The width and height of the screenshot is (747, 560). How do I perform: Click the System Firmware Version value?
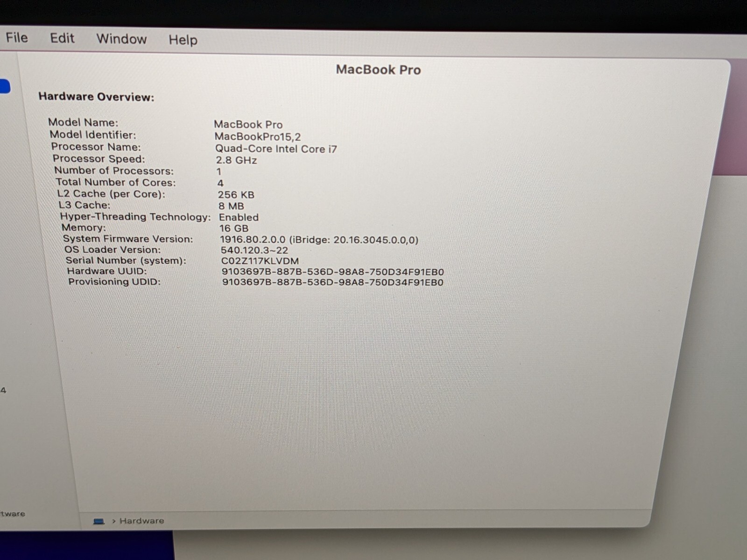pos(319,240)
